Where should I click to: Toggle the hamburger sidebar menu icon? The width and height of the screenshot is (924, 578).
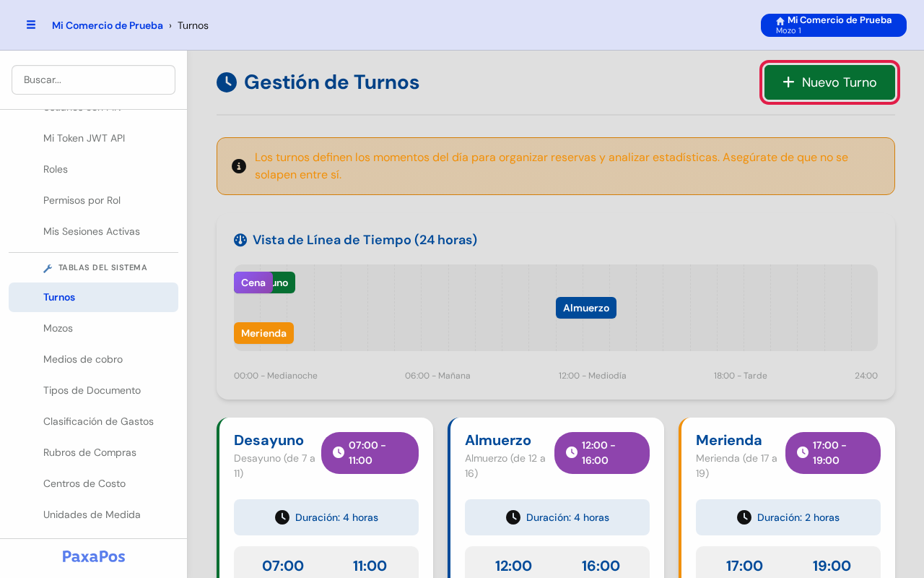[x=31, y=25]
